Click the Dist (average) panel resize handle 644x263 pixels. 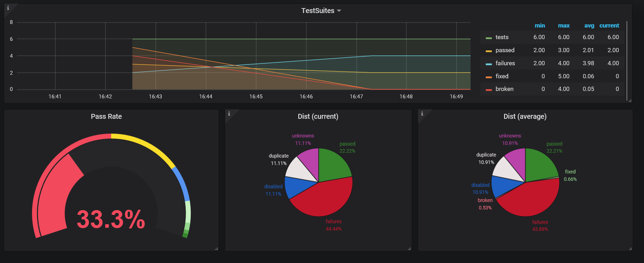click(630, 249)
